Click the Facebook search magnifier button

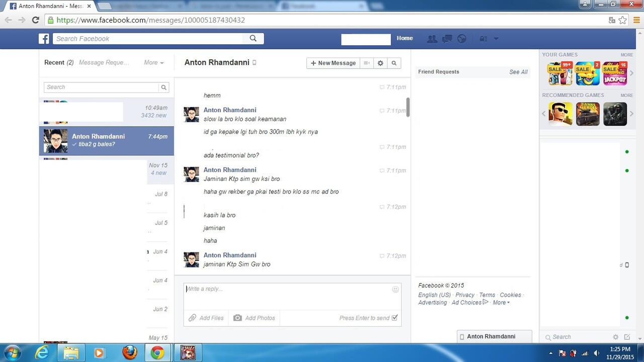tap(253, 38)
